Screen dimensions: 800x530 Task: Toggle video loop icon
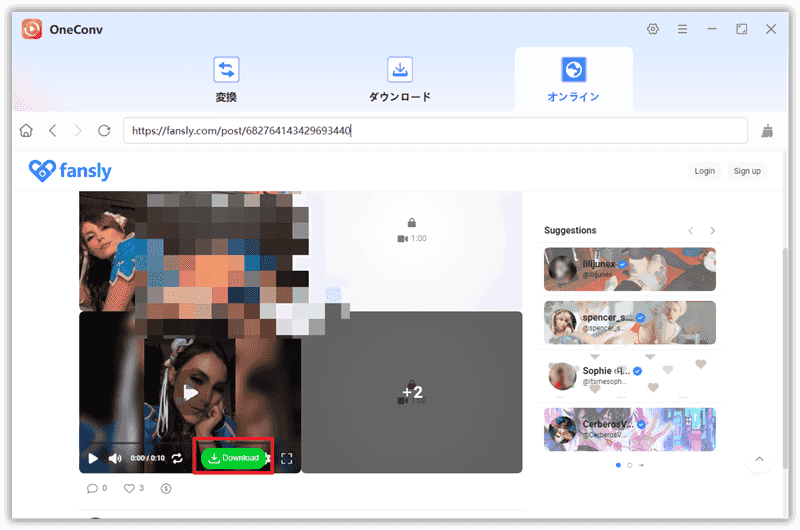coord(177,458)
